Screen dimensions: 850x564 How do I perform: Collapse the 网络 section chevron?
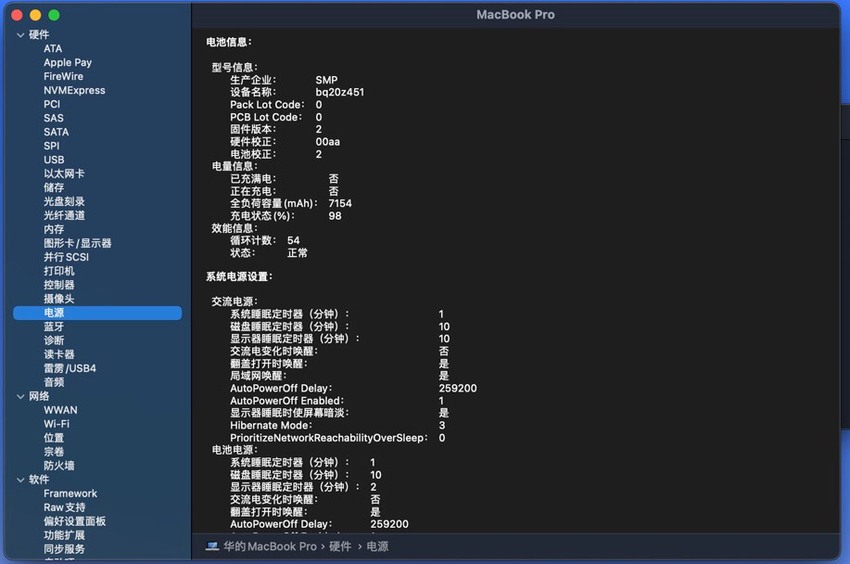[21, 397]
